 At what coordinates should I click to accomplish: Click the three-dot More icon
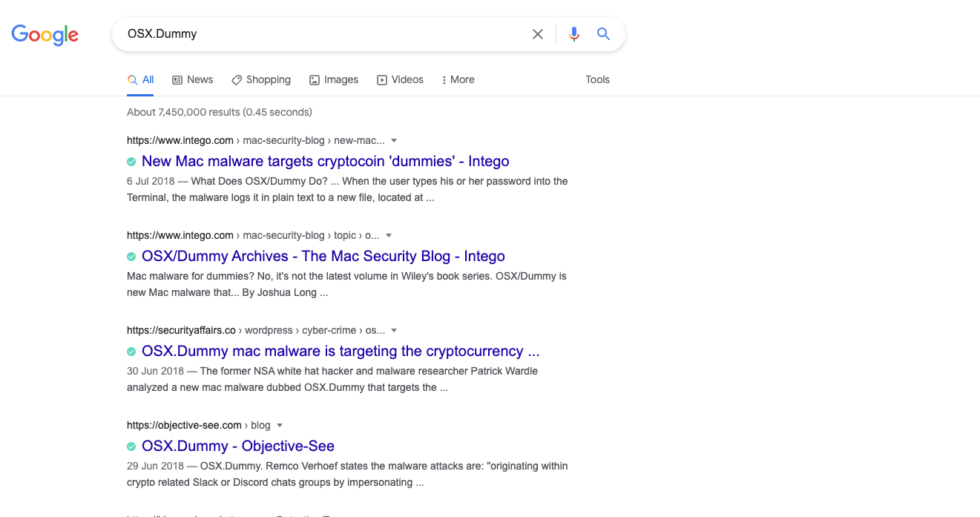pyautogui.click(x=444, y=80)
